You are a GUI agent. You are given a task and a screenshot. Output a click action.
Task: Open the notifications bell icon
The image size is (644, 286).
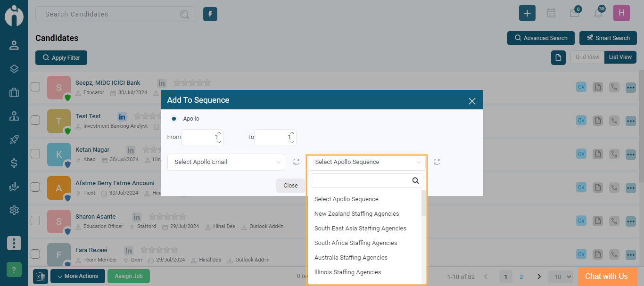click(598, 13)
